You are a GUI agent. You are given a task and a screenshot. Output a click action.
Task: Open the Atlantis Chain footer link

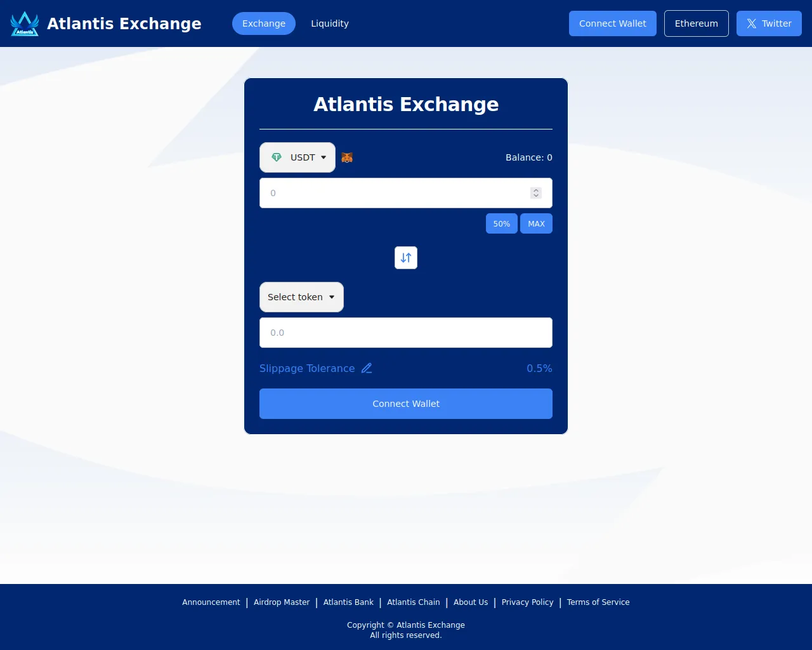414,602
